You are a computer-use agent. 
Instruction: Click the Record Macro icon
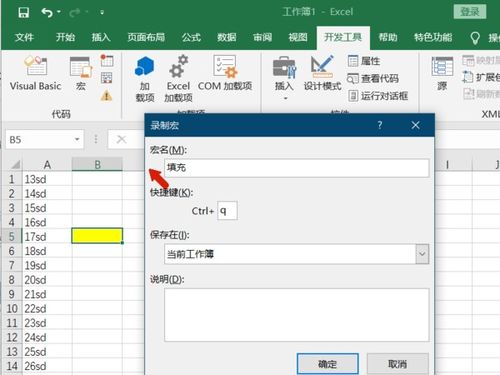coord(107,60)
